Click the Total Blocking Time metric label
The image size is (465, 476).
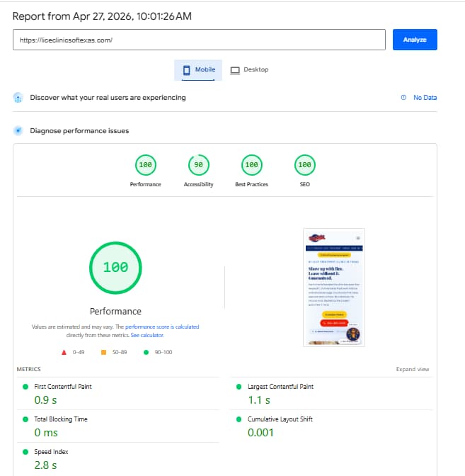coord(61,419)
